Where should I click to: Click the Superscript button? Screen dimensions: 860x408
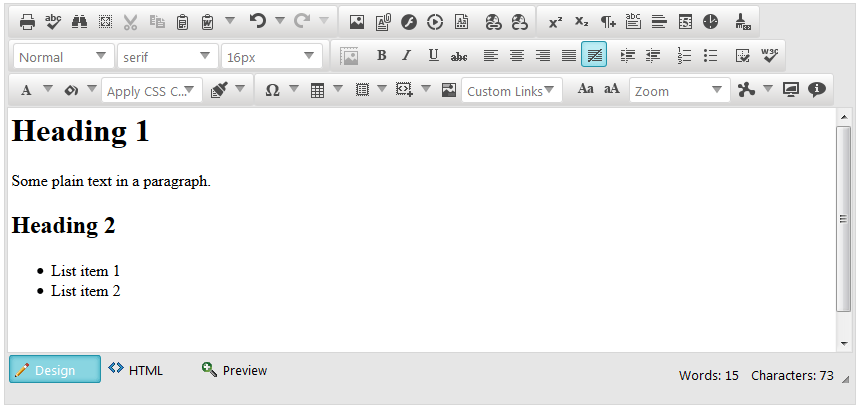[x=555, y=21]
